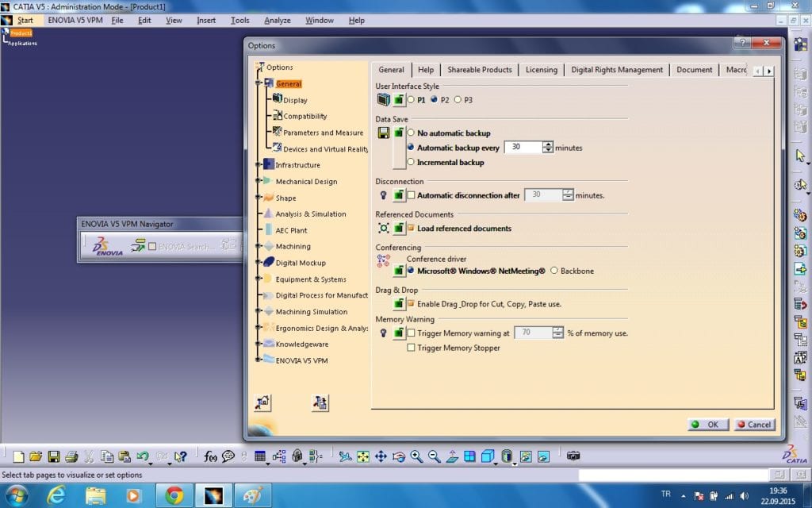Click the automatic backup minutes field
Screen dimensions: 812x508
point(523,148)
